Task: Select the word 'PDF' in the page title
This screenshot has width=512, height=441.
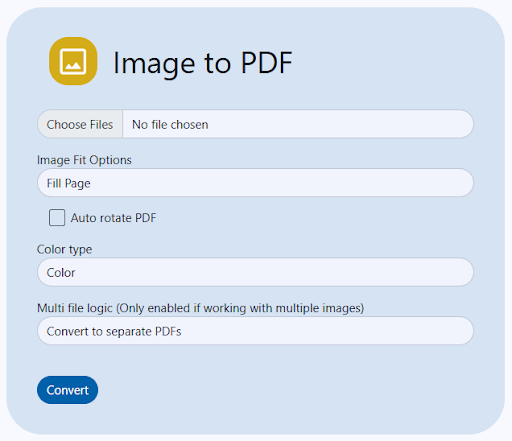Action: point(267,62)
